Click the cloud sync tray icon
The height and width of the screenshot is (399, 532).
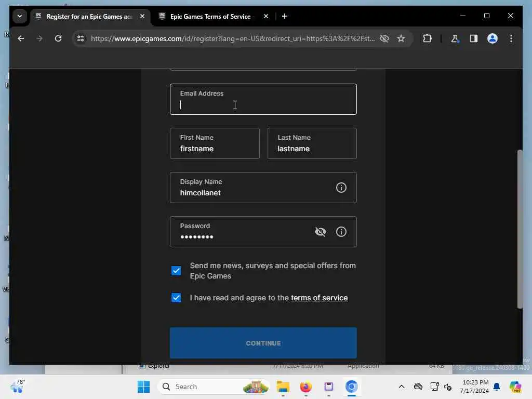pyautogui.click(x=418, y=387)
